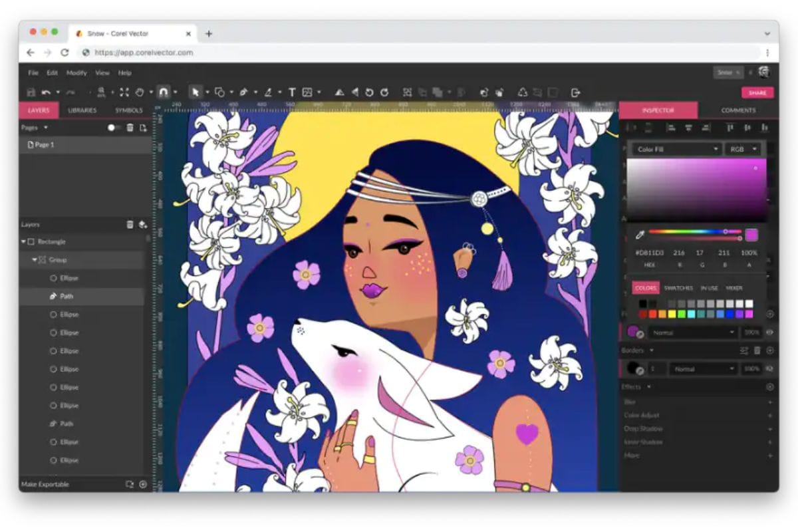Switch to the Comments tab

738,110
